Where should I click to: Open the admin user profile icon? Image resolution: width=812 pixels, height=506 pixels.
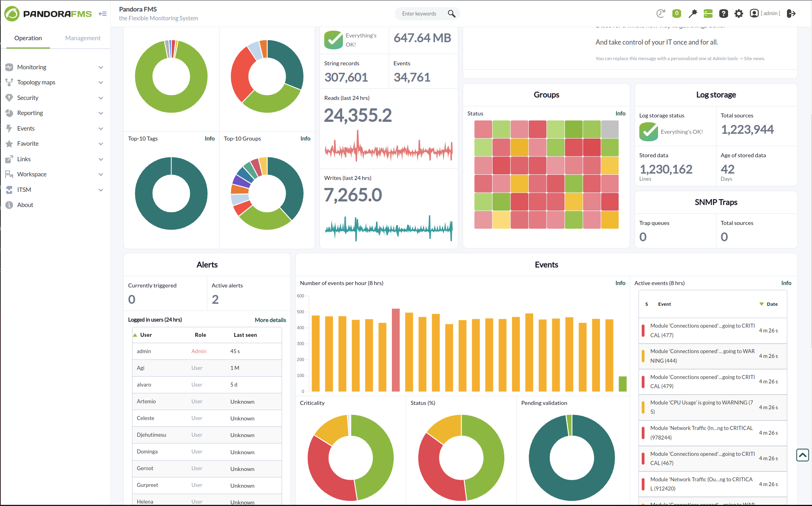(x=754, y=13)
